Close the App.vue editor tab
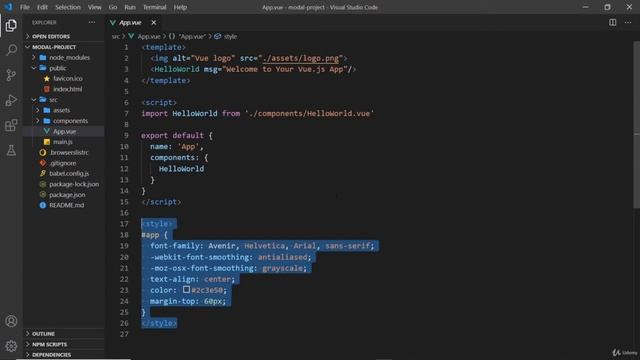 coord(153,22)
